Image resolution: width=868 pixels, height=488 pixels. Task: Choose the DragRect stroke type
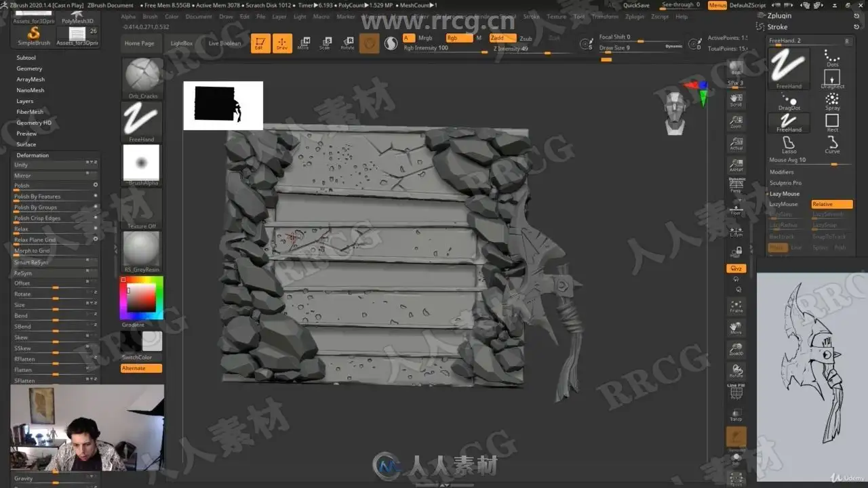coord(832,79)
